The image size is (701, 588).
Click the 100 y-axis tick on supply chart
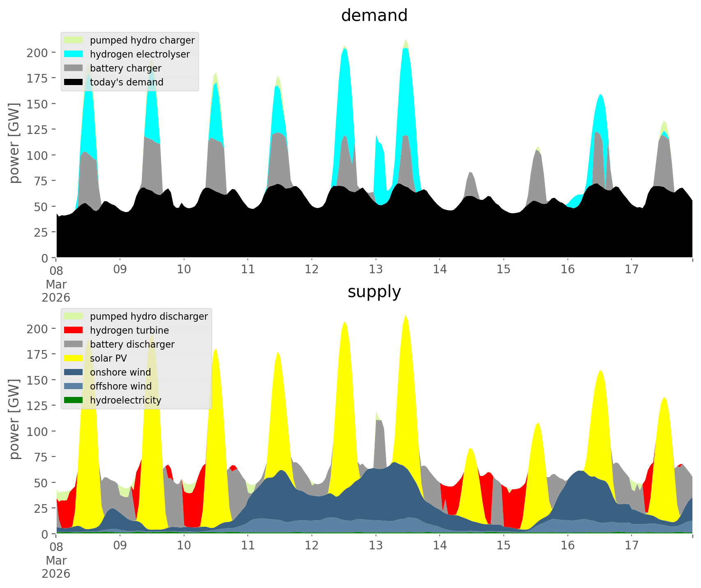point(37,431)
